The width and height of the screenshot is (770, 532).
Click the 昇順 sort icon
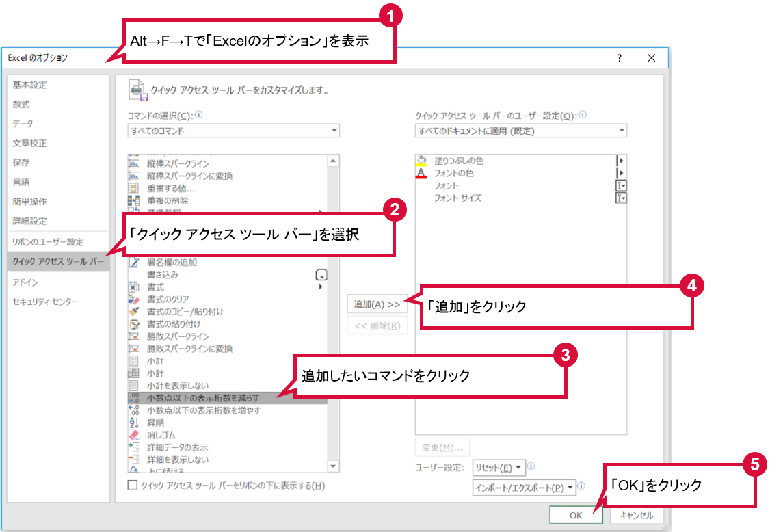click(x=134, y=423)
